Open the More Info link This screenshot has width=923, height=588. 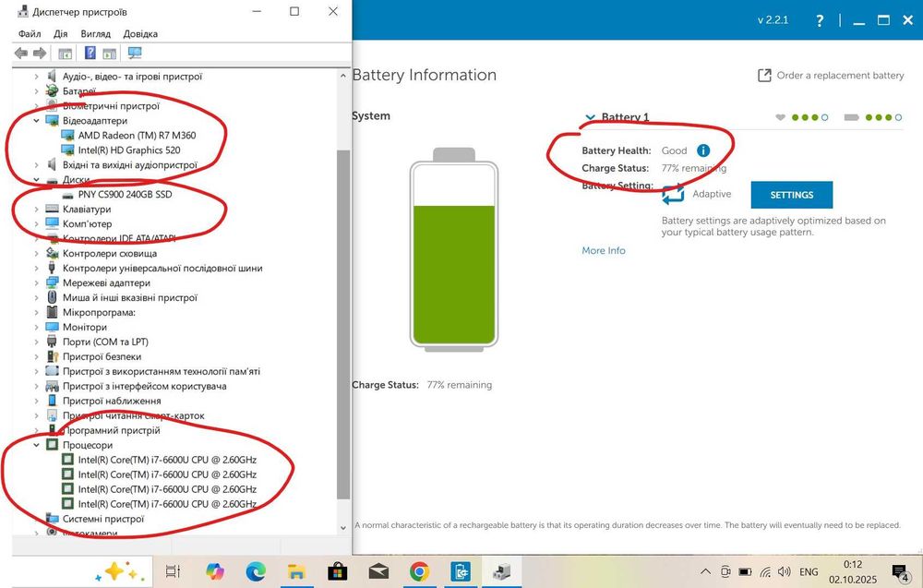point(604,251)
